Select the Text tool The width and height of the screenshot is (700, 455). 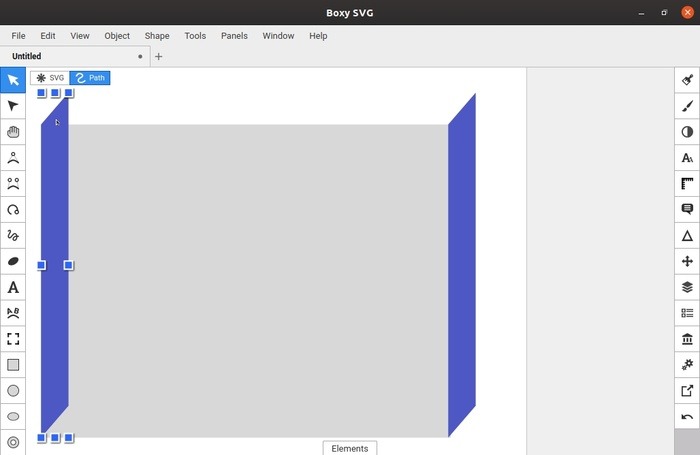(x=13, y=287)
